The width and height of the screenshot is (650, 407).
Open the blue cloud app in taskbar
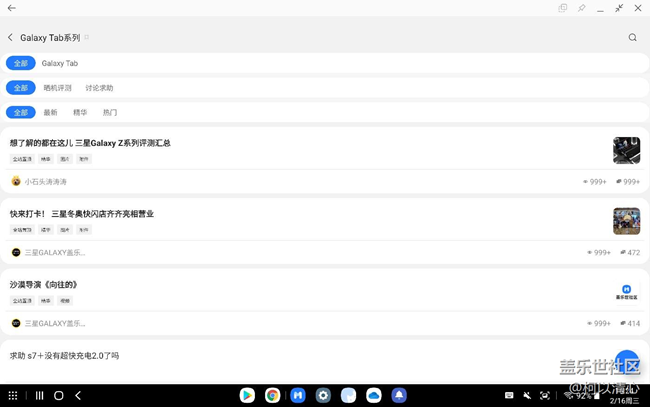(x=373, y=396)
